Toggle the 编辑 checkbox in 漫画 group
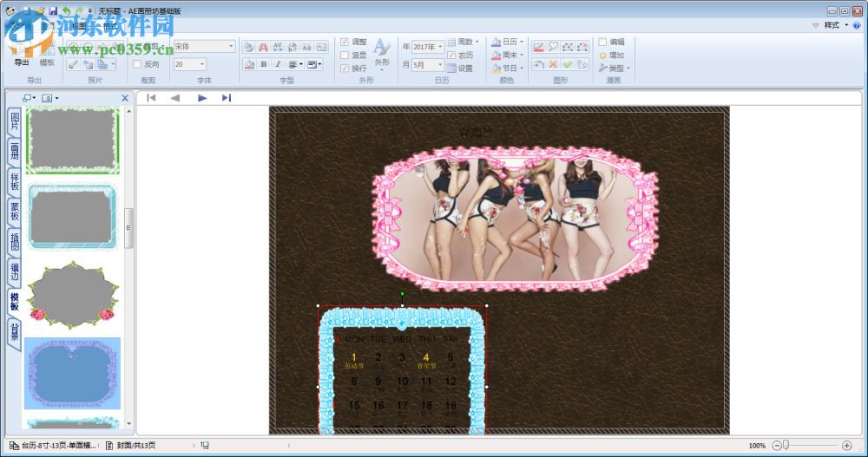 pos(612,42)
